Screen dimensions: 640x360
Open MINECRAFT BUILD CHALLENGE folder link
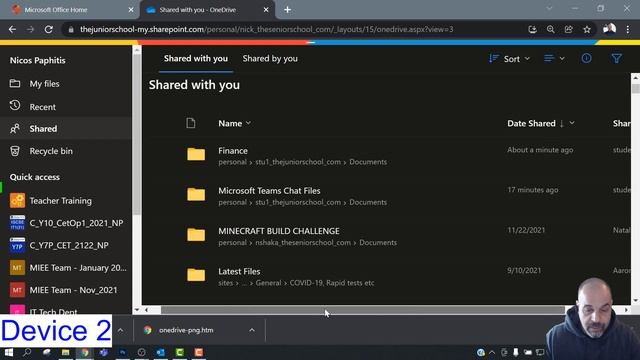(279, 231)
